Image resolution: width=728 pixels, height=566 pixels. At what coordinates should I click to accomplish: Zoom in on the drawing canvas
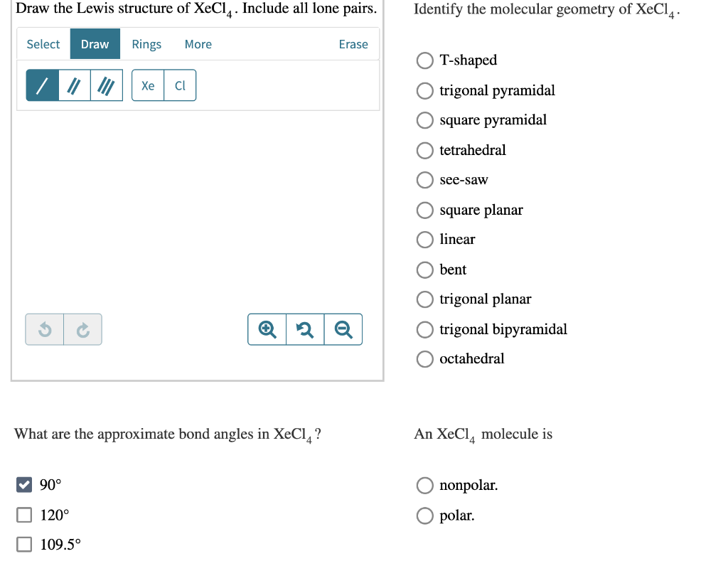[x=267, y=329]
